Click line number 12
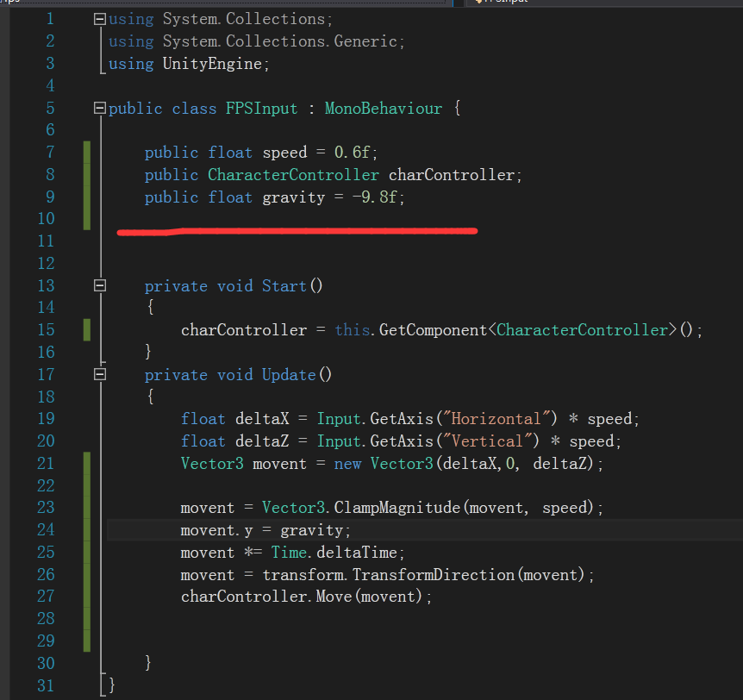 pyautogui.click(x=46, y=264)
